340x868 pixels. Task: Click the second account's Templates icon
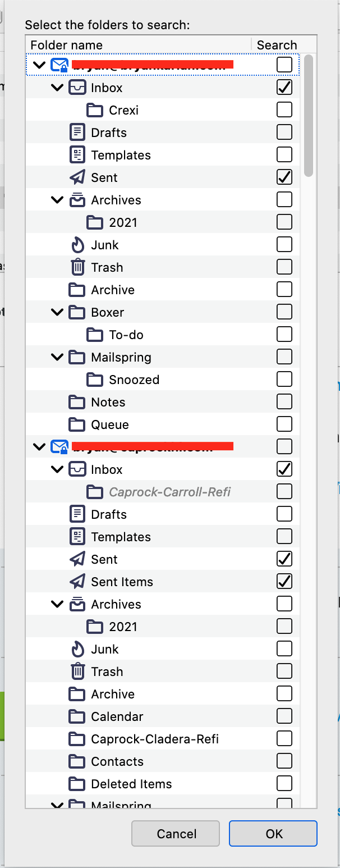click(77, 537)
